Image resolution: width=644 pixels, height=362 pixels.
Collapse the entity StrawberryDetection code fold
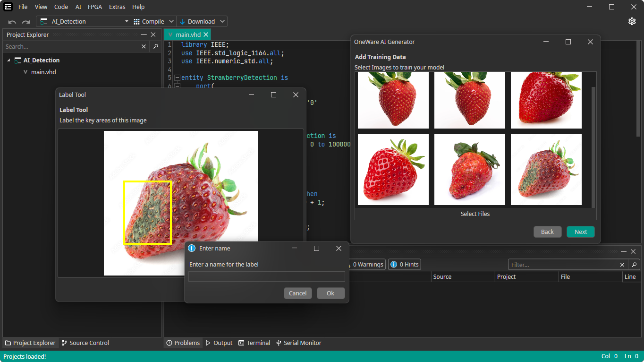pyautogui.click(x=177, y=78)
